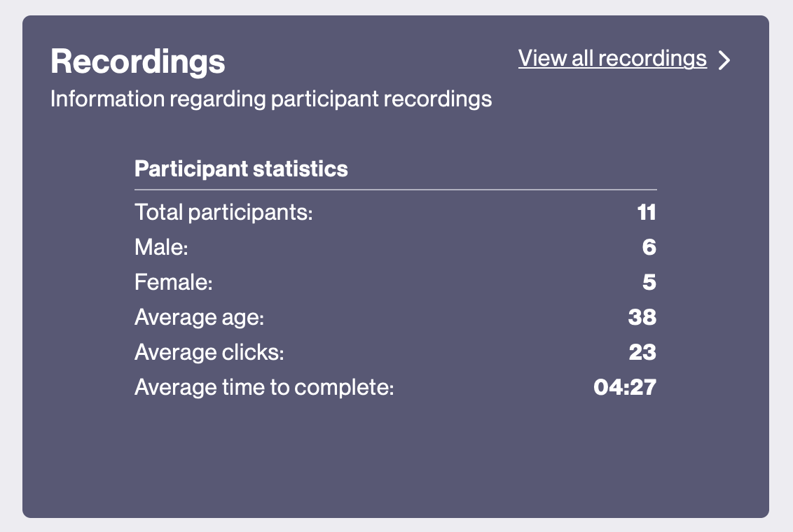Select the Recordings heading

(x=137, y=62)
